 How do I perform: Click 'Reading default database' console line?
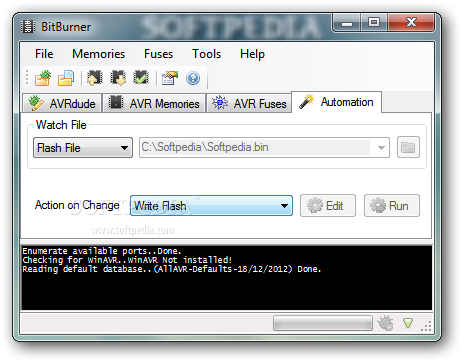pos(172,269)
